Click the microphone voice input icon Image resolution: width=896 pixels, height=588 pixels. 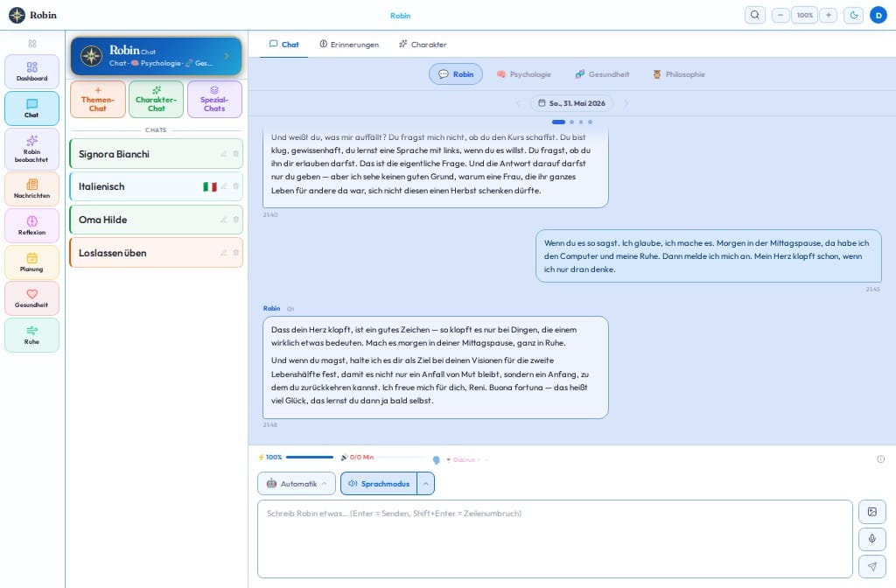tap(872, 539)
